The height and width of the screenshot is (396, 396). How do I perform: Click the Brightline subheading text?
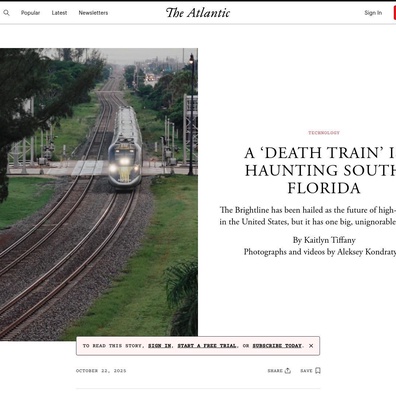click(308, 216)
